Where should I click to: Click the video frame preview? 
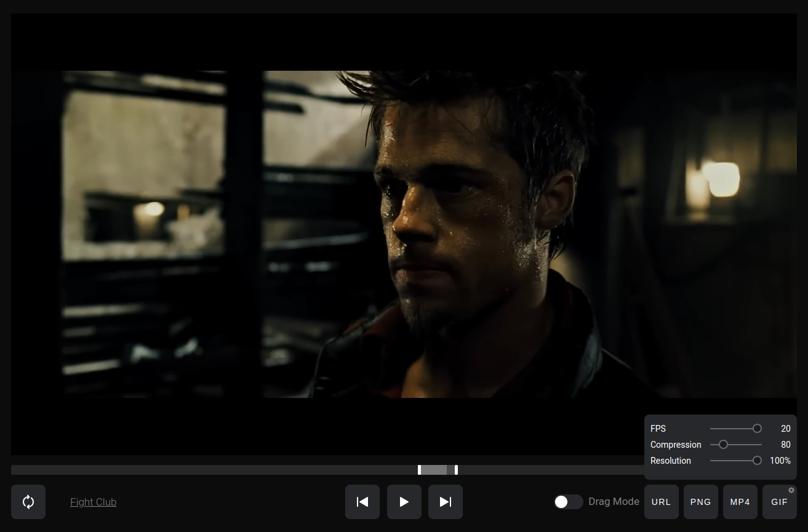pyautogui.click(x=404, y=234)
